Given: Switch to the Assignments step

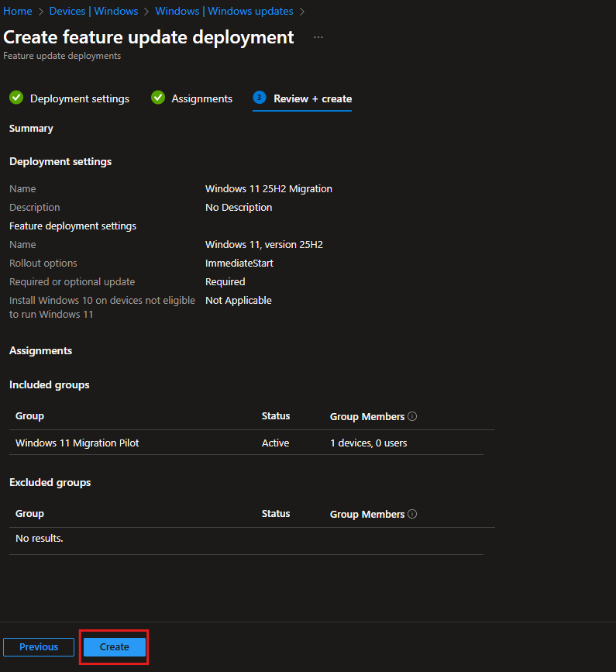Looking at the screenshot, I should 201,98.
